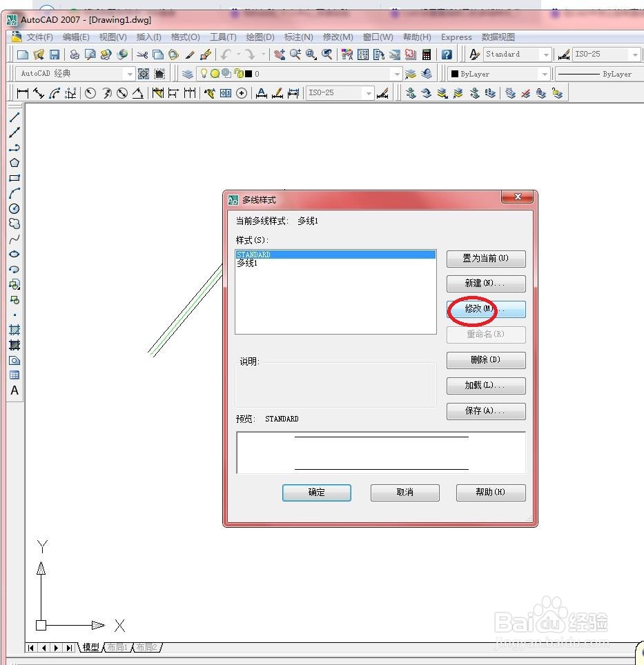This screenshot has height=665, width=644.
Task: Click 帮助(H) button in dialog
Action: (491, 493)
